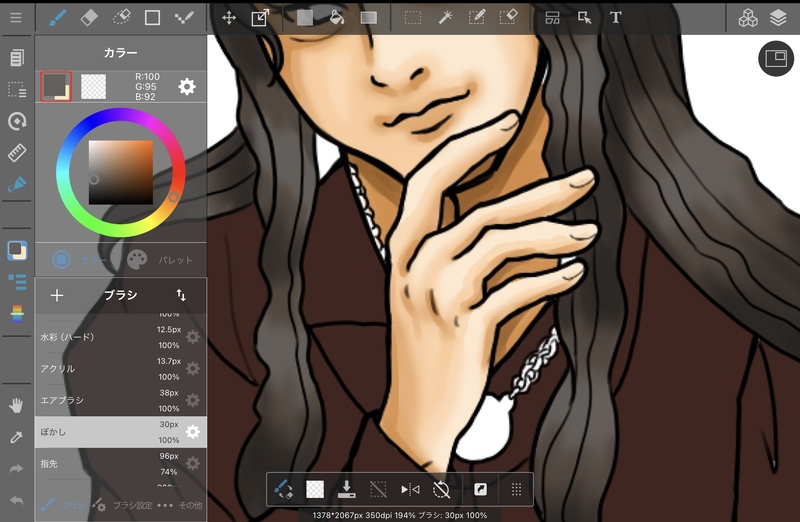This screenshot has width=800, height=522.
Task: Open the hamburger main menu
Action: pos(16,18)
